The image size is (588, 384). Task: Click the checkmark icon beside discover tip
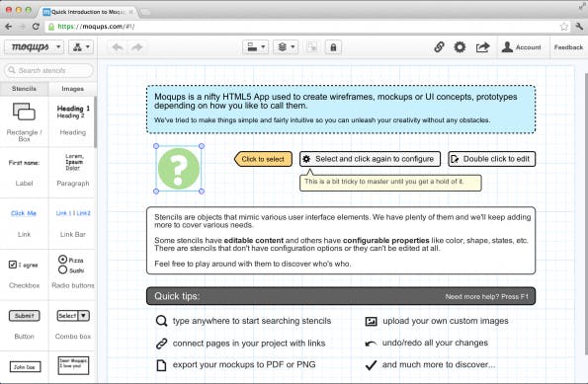click(371, 365)
